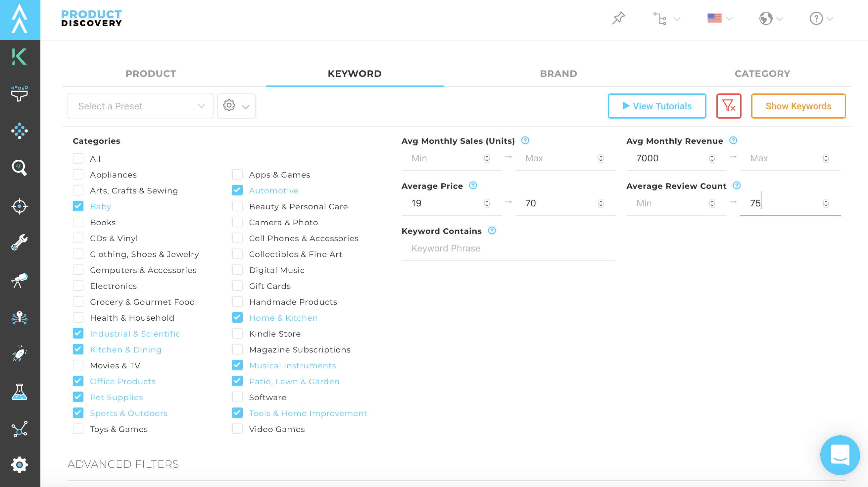This screenshot has width=868, height=487.
Task: Click the Show Keywords button
Action: [798, 106]
